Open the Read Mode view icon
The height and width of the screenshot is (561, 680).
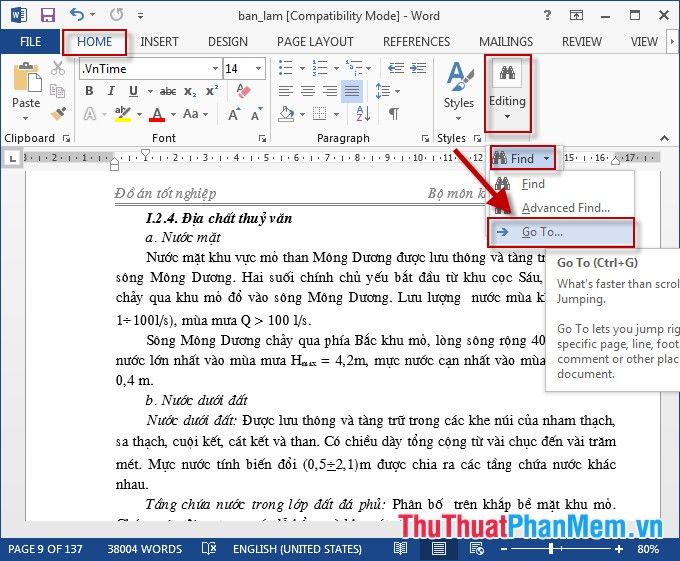point(400,549)
